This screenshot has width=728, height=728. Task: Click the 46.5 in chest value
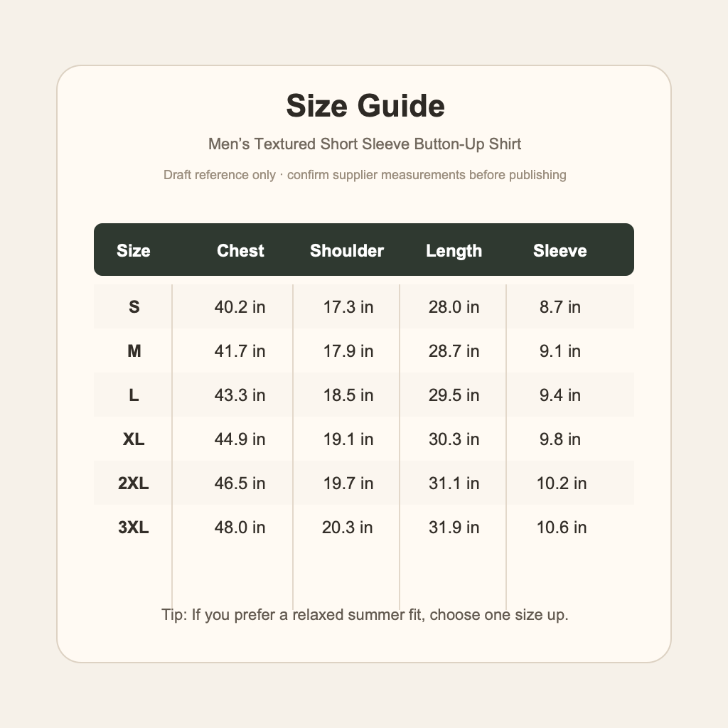click(240, 483)
